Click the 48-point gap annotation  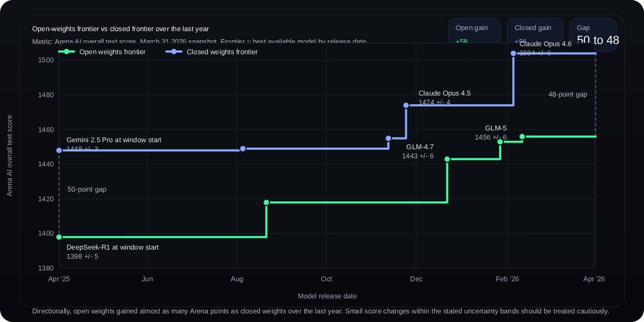[x=567, y=94]
